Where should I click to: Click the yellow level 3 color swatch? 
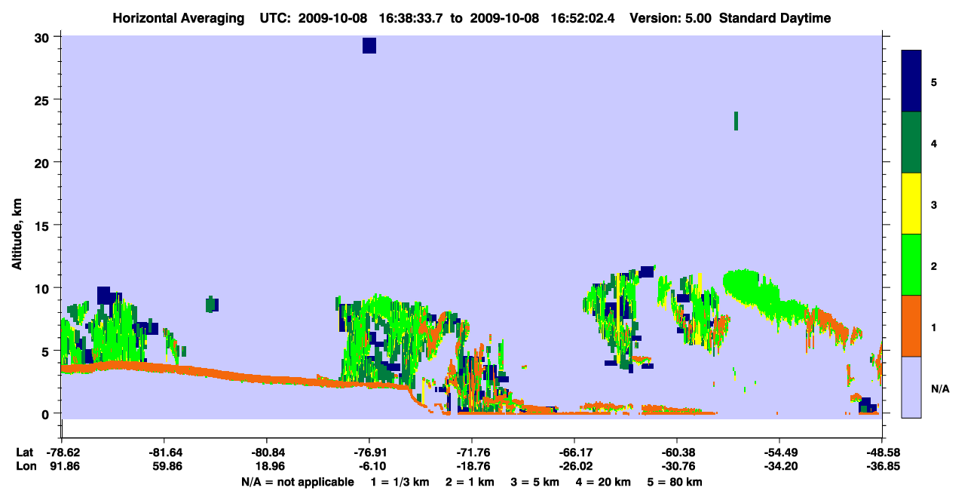[911, 204]
